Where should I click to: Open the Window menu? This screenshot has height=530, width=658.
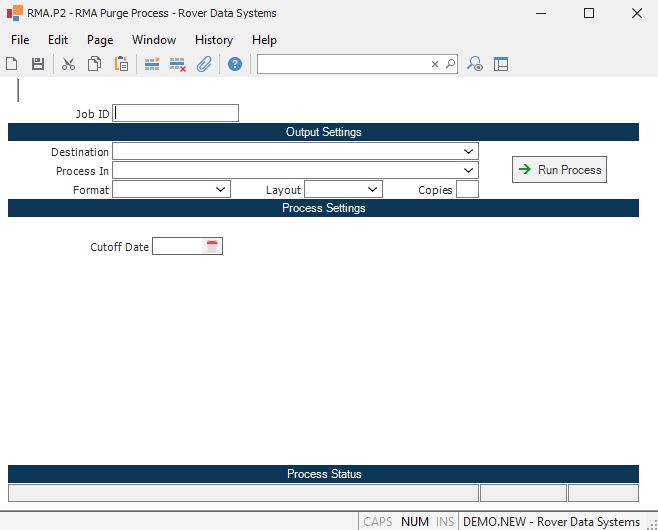tap(153, 40)
